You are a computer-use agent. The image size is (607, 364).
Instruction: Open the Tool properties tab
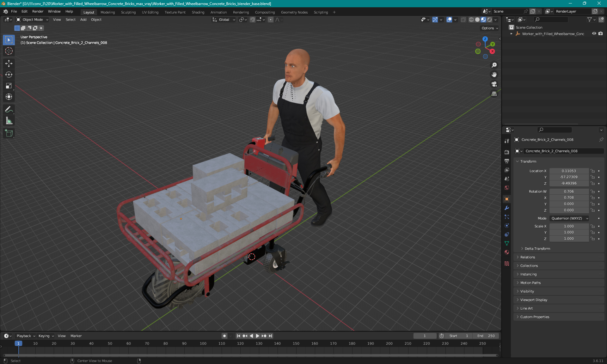(507, 141)
